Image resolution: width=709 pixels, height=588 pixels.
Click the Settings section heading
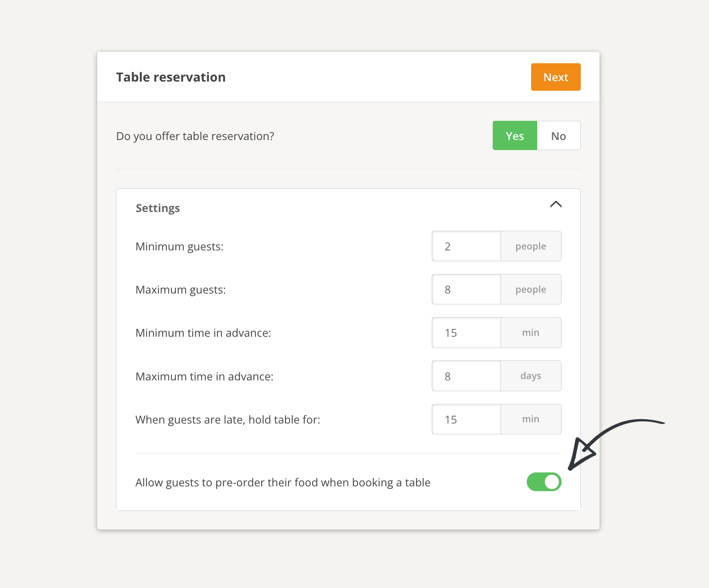(x=158, y=208)
